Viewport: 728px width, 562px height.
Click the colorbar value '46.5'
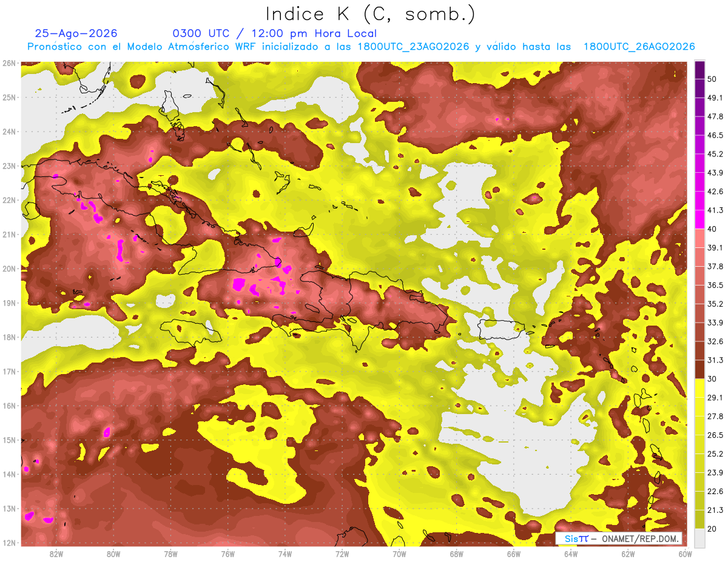pos(715,135)
